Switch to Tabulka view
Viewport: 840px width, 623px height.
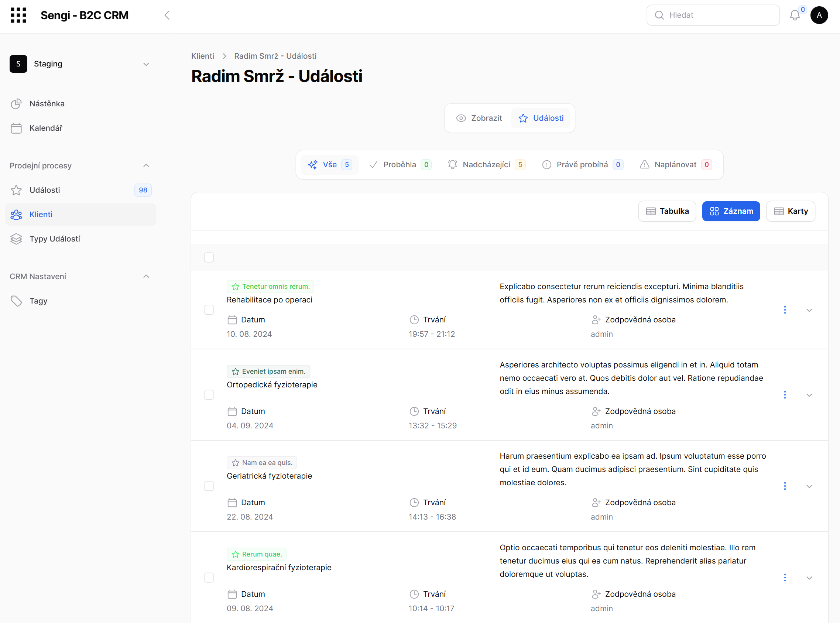tap(667, 212)
